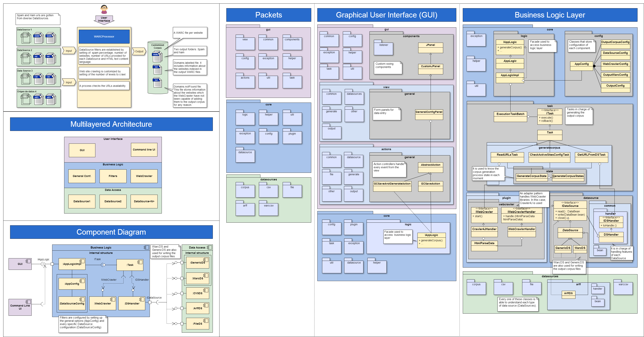Click the component icon on the :WebCrawler box

(113, 299)
